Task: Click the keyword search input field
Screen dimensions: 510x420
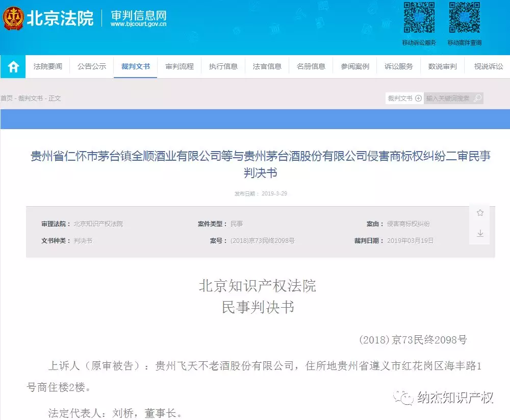Action: point(449,98)
